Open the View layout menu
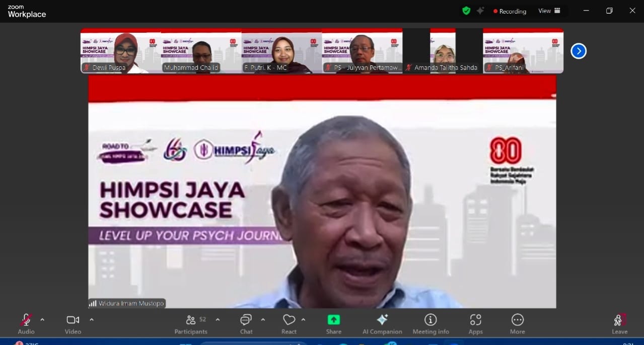 click(x=549, y=11)
